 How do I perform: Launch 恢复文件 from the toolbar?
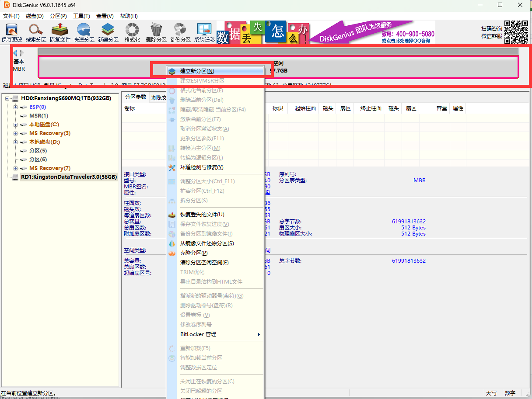(x=60, y=33)
